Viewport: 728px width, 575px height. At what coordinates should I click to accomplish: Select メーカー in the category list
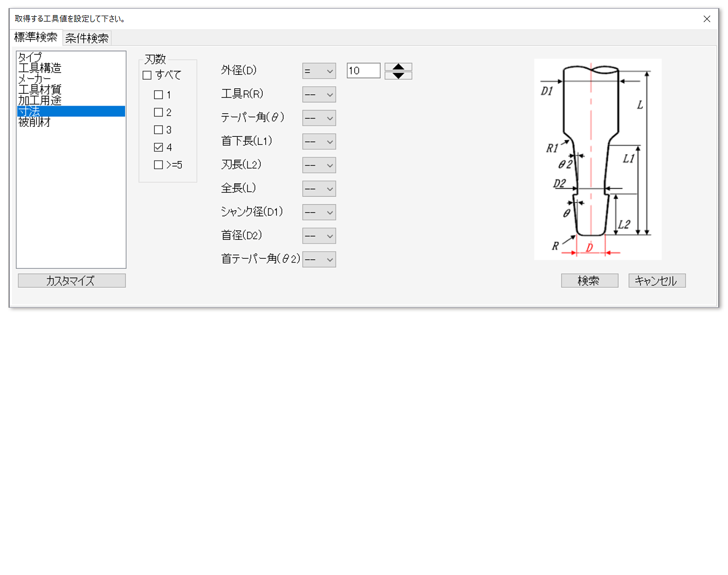tap(35, 79)
